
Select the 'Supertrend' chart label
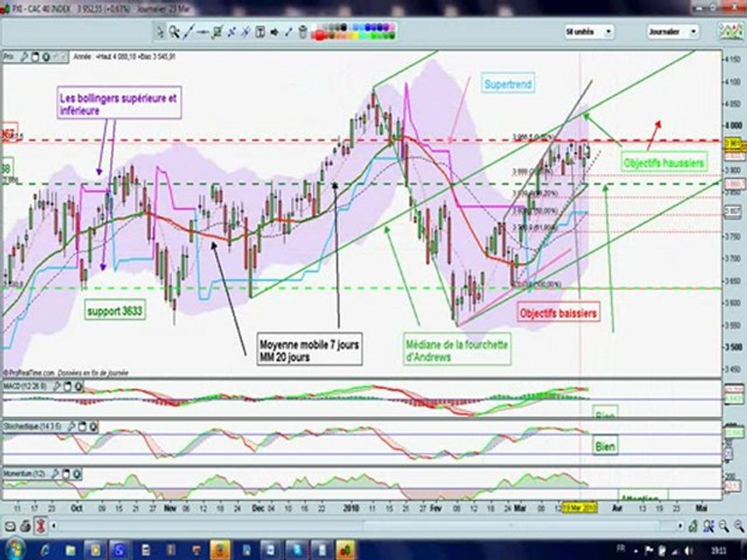click(x=508, y=85)
